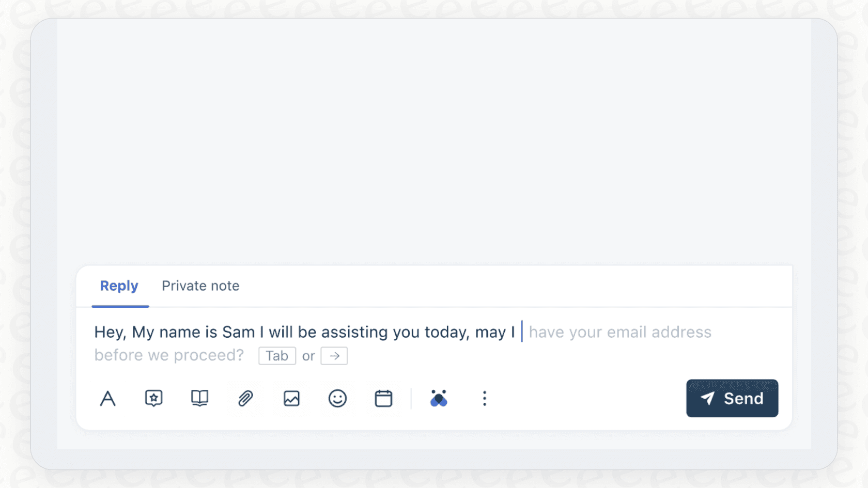Activate the blue AI assist feature
Viewport: 868px width, 488px height.
coord(439,398)
